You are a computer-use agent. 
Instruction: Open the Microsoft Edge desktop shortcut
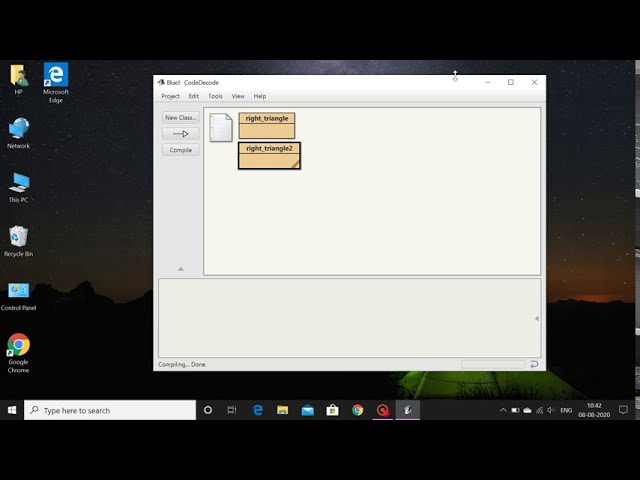tap(56, 83)
